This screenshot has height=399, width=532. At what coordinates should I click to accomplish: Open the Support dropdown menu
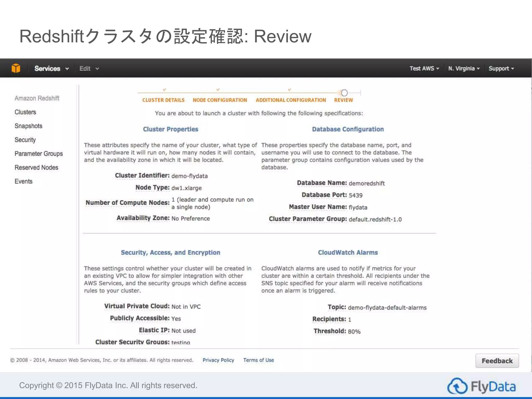click(x=501, y=69)
